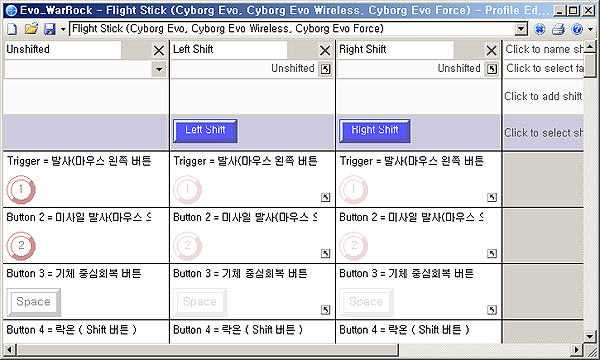Open a profile with the folder icon
600x360 pixels.
coord(31,29)
